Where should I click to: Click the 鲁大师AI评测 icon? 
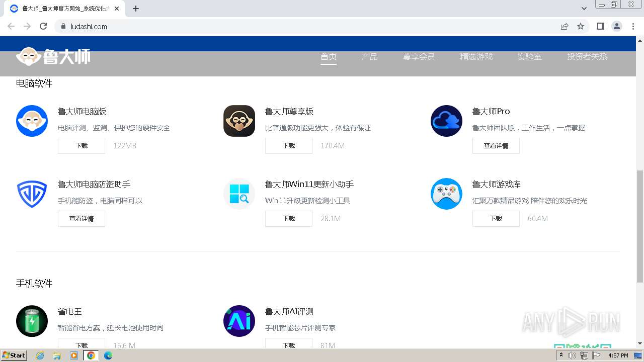[x=239, y=321]
